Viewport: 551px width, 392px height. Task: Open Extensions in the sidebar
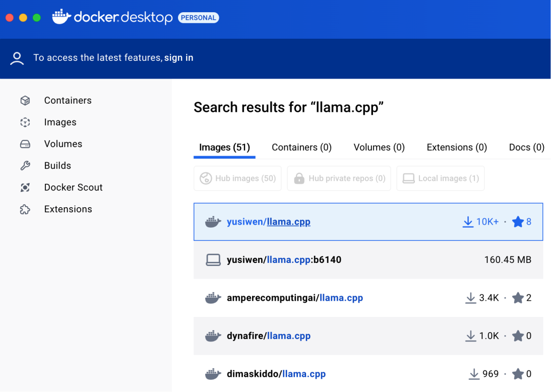point(68,209)
